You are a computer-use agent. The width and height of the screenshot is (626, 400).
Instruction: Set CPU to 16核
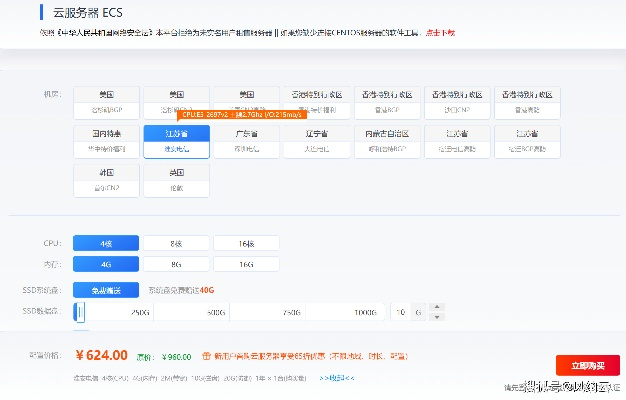(x=246, y=243)
